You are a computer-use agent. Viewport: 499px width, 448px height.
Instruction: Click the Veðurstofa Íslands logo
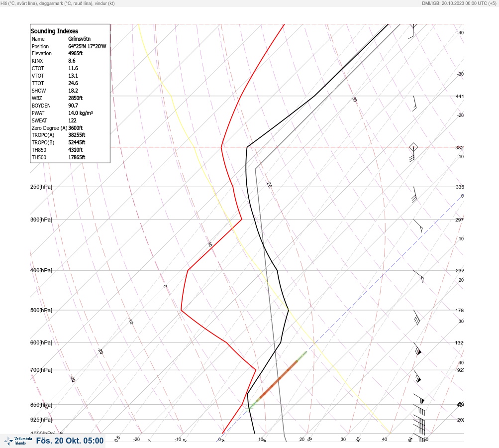coord(18,441)
